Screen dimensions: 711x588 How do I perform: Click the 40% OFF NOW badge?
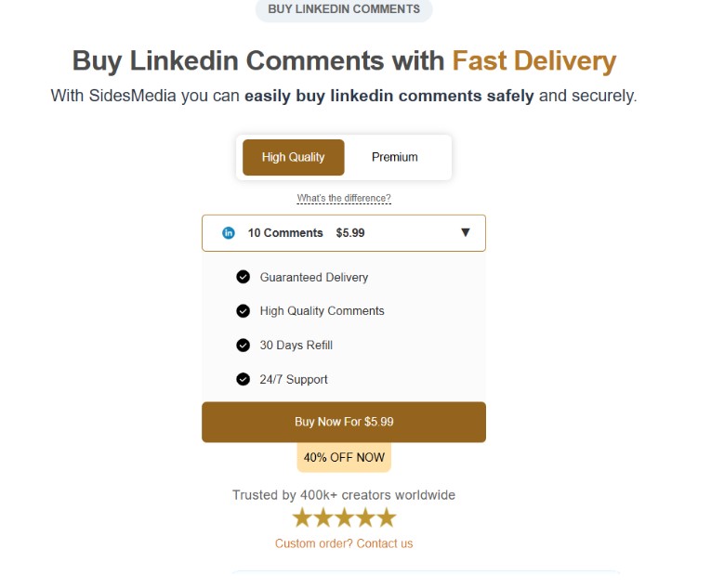coord(344,458)
